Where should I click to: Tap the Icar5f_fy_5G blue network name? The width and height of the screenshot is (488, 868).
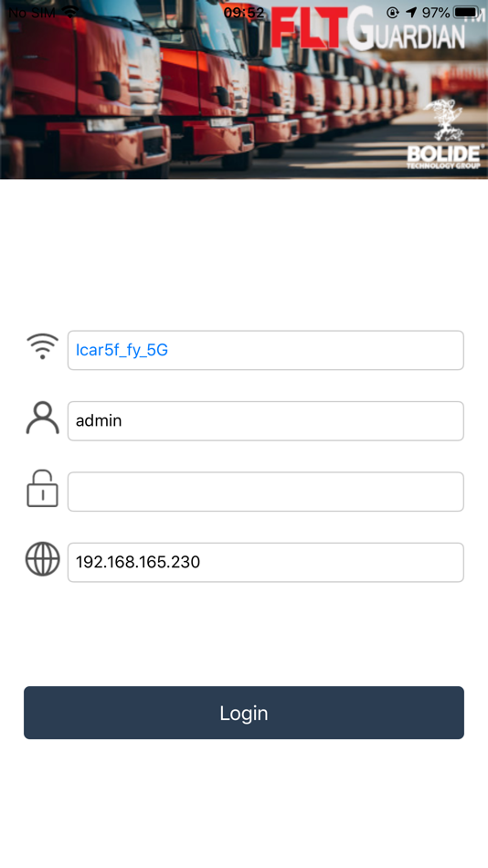coord(122,351)
